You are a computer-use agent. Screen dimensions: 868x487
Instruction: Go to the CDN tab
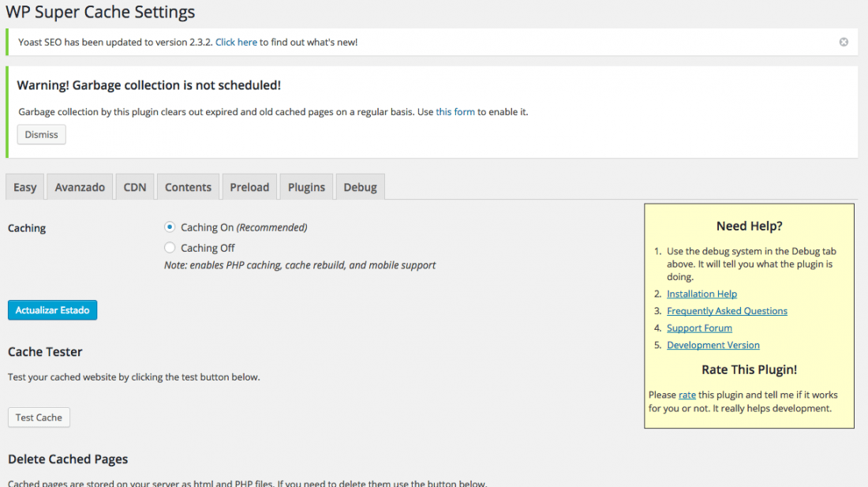pyautogui.click(x=134, y=187)
